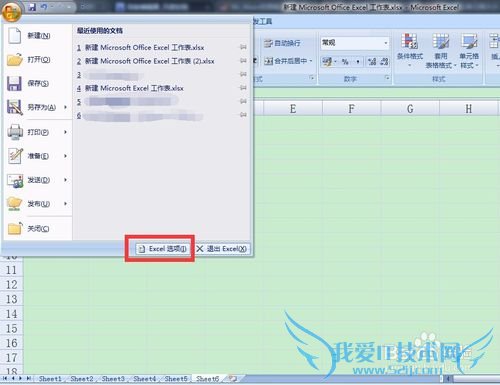
Task: Expand the 准备 submenu arrow
Action: [66, 156]
